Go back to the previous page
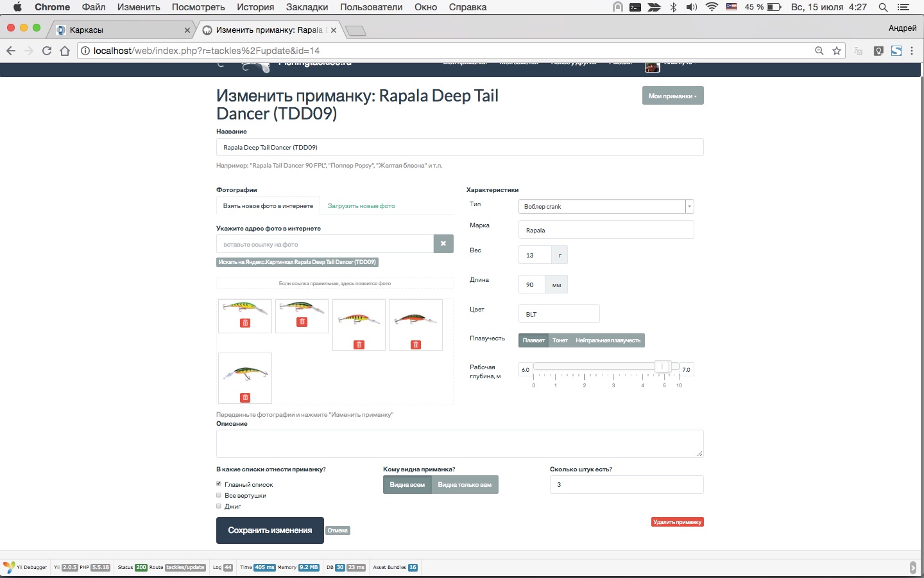This screenshot has width=924, height=578. click(x=11, y=51)
